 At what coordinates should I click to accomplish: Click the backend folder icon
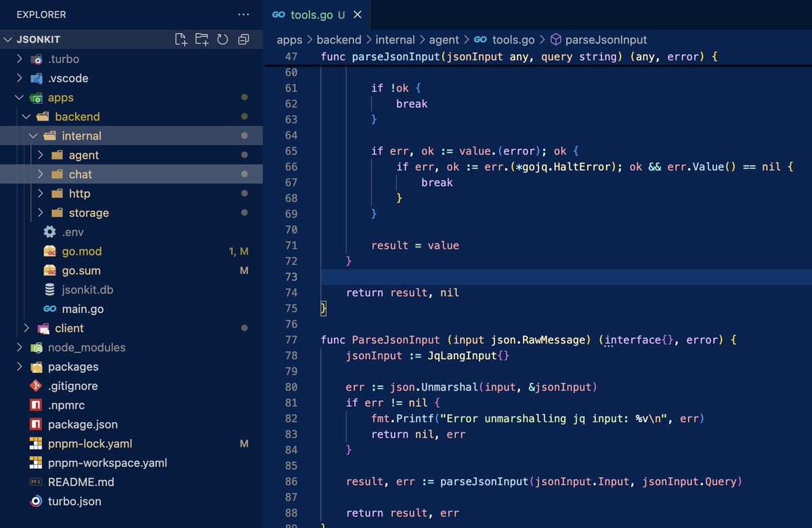(43, 117)
